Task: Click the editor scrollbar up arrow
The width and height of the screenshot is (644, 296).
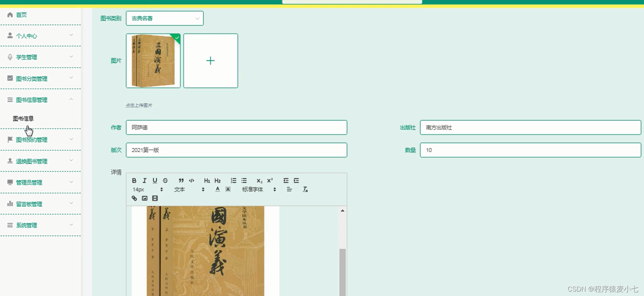Action: (343, 210)
